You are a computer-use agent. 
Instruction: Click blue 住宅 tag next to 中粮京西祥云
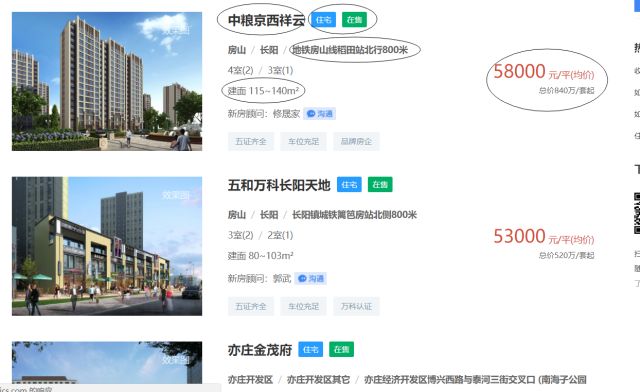coord(324,20)
